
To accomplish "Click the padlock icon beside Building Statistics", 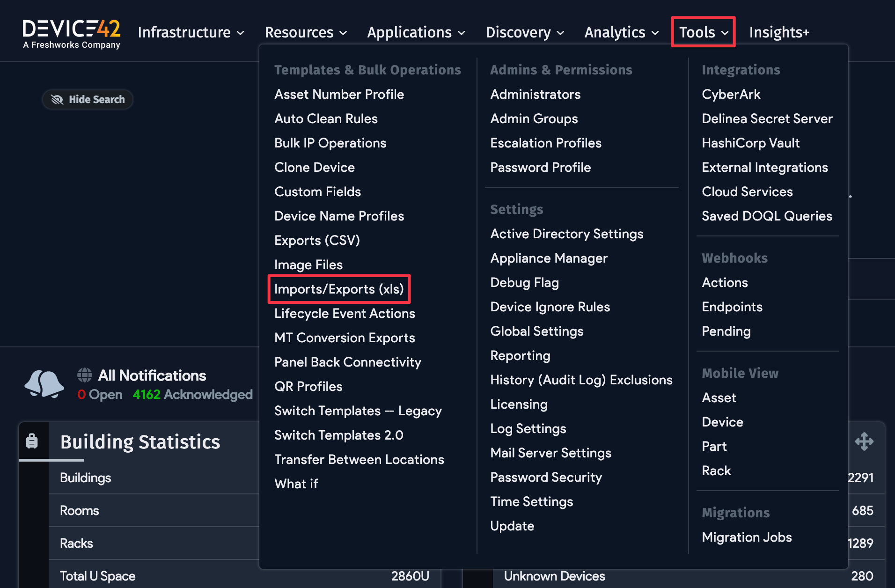I will click(x=32, y=441).
